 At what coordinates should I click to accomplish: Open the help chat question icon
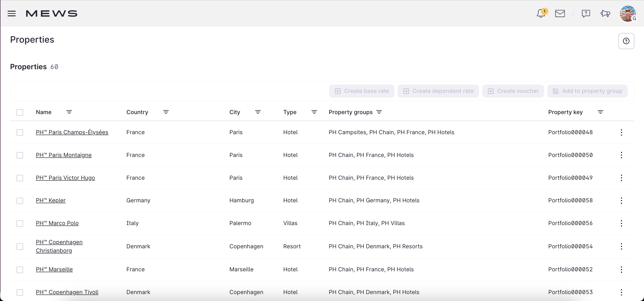pos(586,13)
